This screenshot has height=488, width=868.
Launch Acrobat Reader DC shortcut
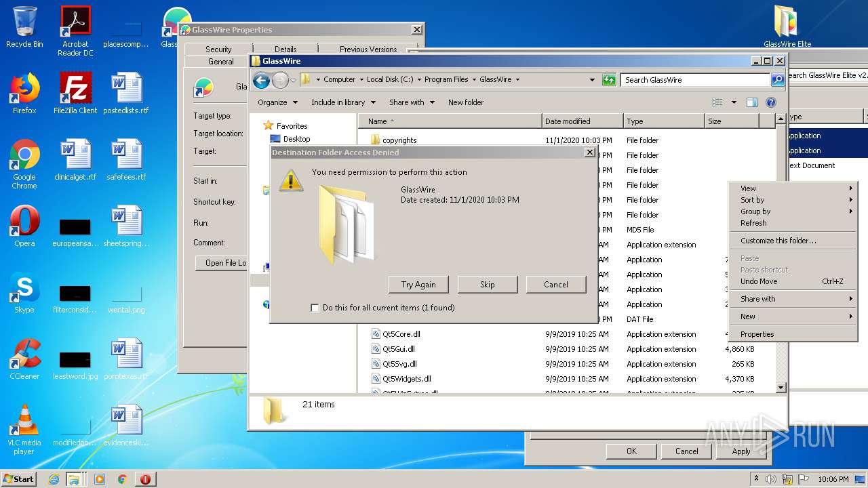[x=75, y=30]
